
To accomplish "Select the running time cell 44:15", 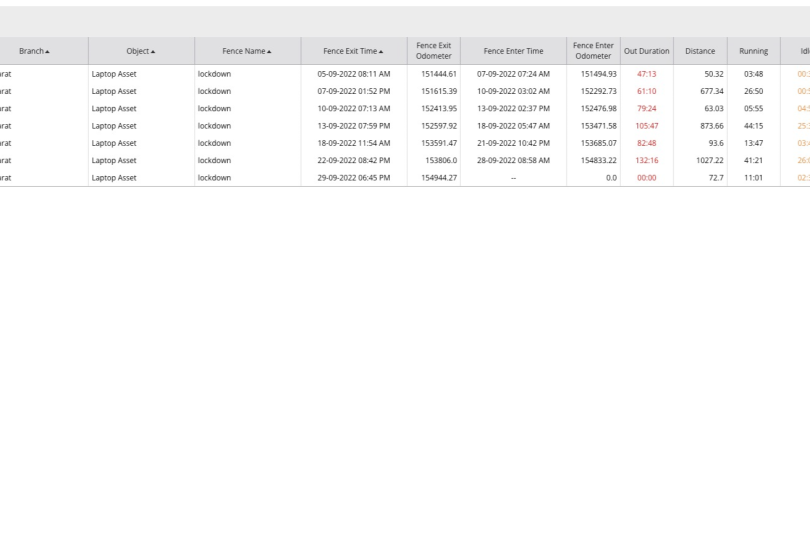I will [753, 126].
